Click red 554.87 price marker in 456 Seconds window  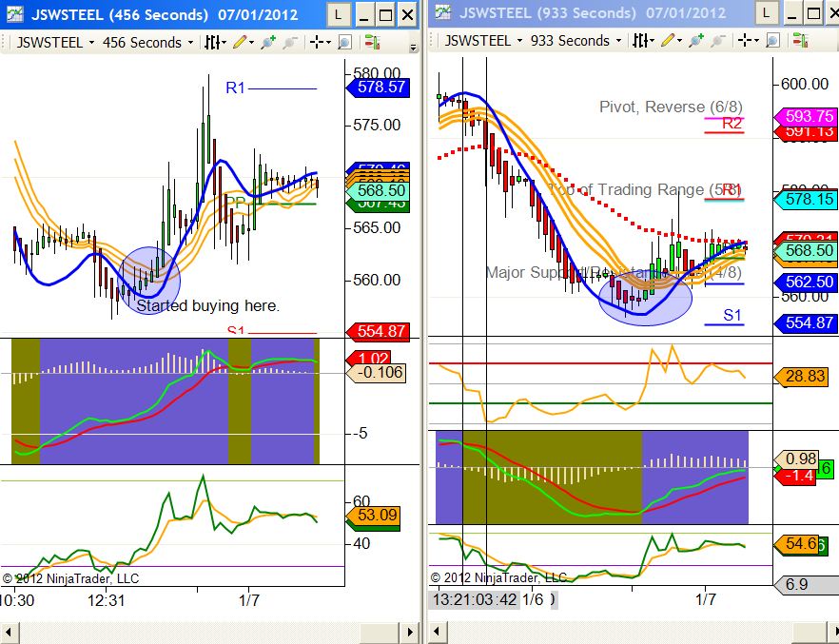point(379,331)
